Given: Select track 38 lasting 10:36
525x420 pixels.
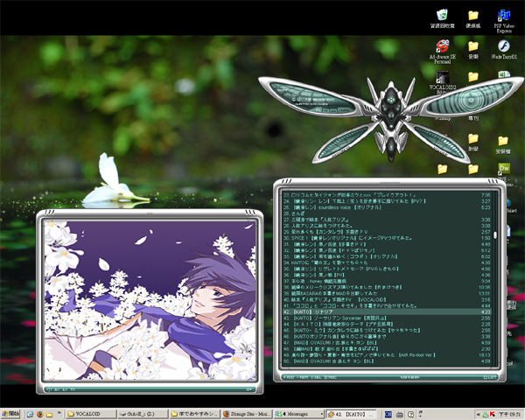Looking at the screenshot, I should click(x=387, y=287).
